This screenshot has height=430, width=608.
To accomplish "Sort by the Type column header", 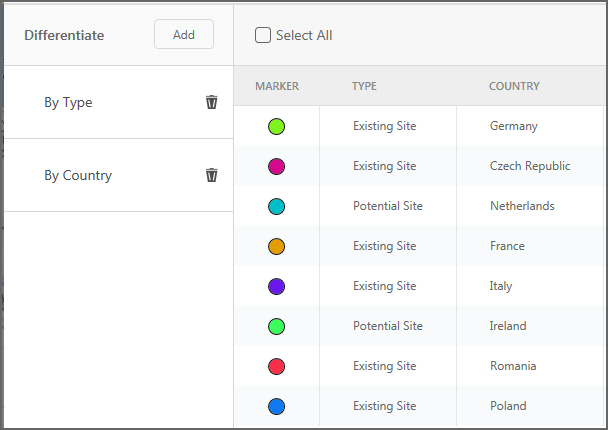I will pos(364,86).
